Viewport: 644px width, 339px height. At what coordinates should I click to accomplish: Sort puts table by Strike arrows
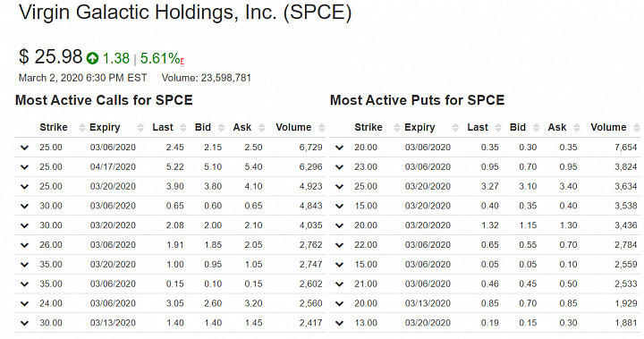397,127
